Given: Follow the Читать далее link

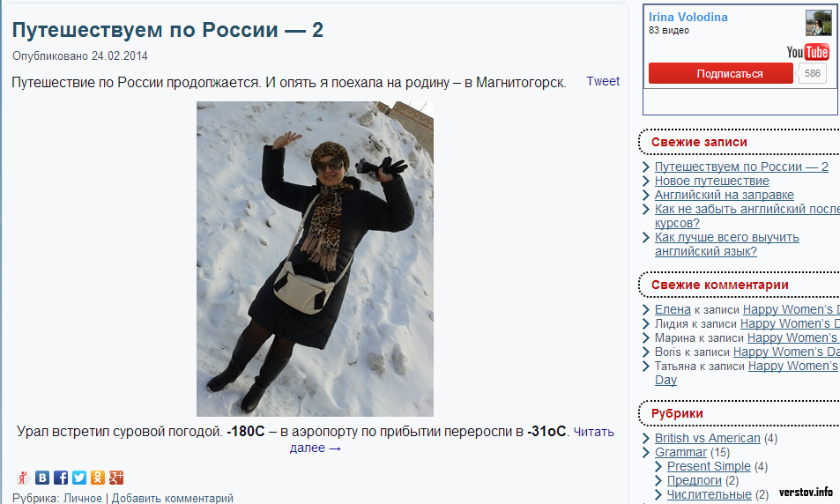Looking at the screenshot, I should point(451,440).
